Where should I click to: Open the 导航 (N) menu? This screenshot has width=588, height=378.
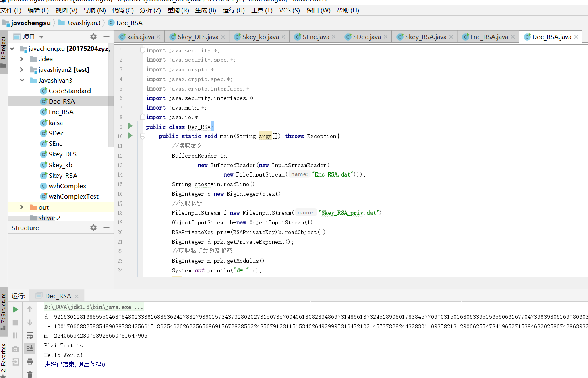94,10
